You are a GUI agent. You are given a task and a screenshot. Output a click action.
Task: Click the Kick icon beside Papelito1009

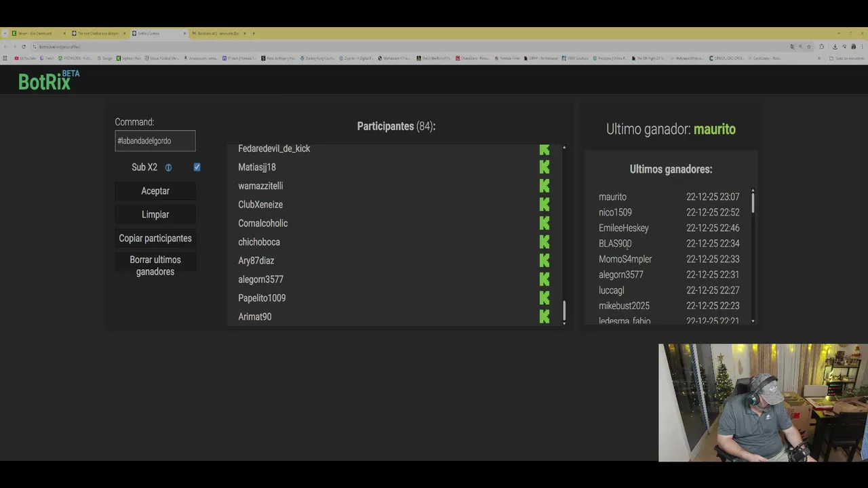coord(545,298)
